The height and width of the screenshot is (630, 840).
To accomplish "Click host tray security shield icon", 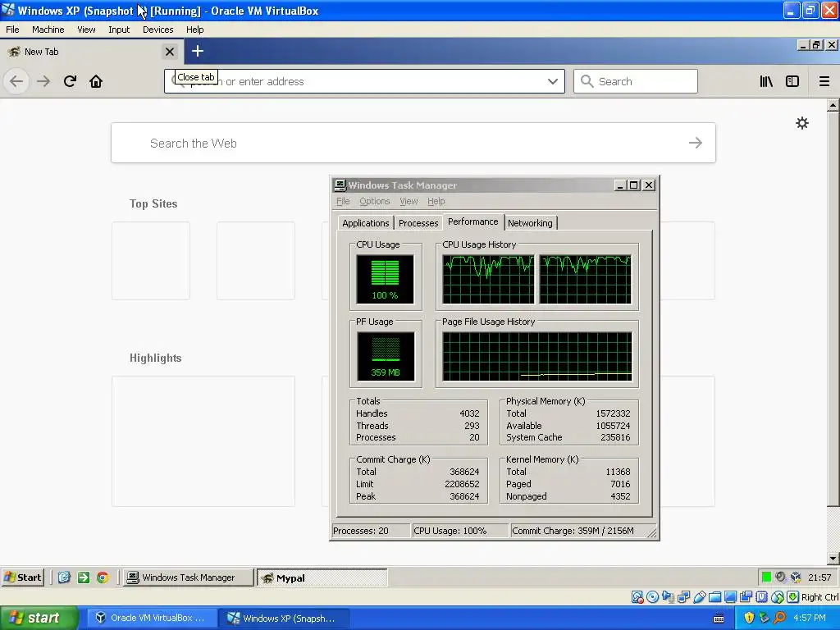I will (x=749, y=618).
